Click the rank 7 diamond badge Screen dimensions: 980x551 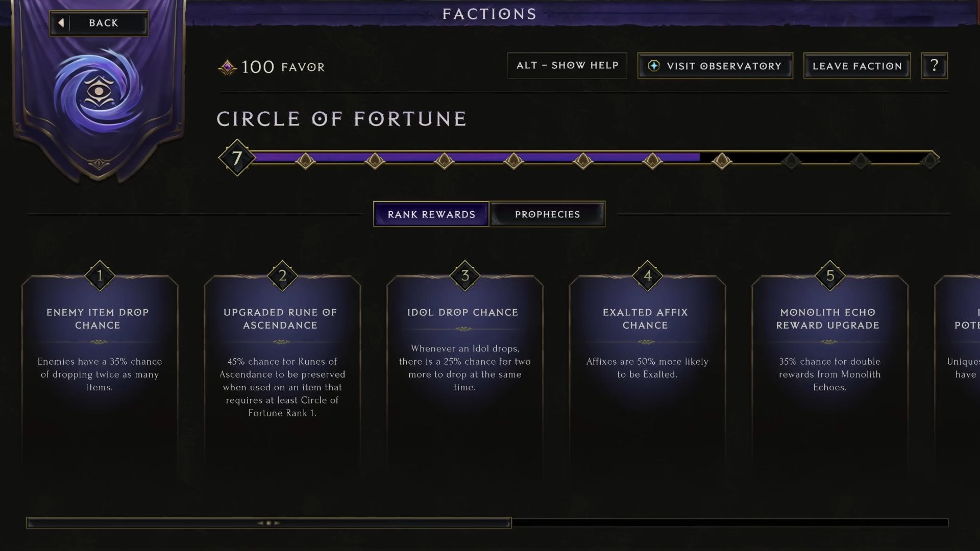237,158
